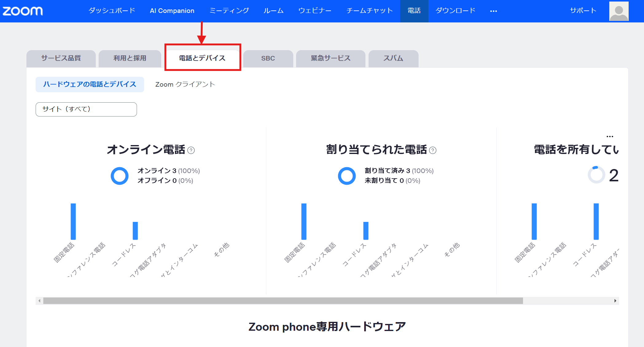The width and height of the screenshot is (644, 347).
Task: Switch to サービス品質 tab
Action: [61, 58]
